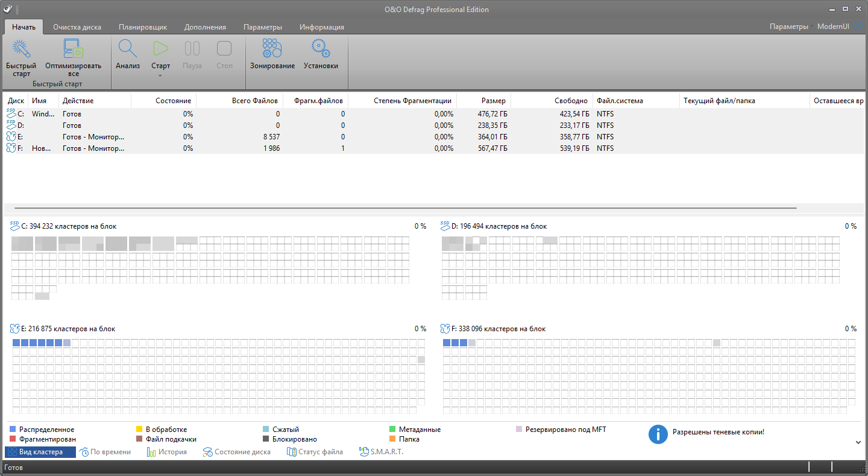
Task: Run disk Анализ magnifier tool
Action: [x=128, y=55]
